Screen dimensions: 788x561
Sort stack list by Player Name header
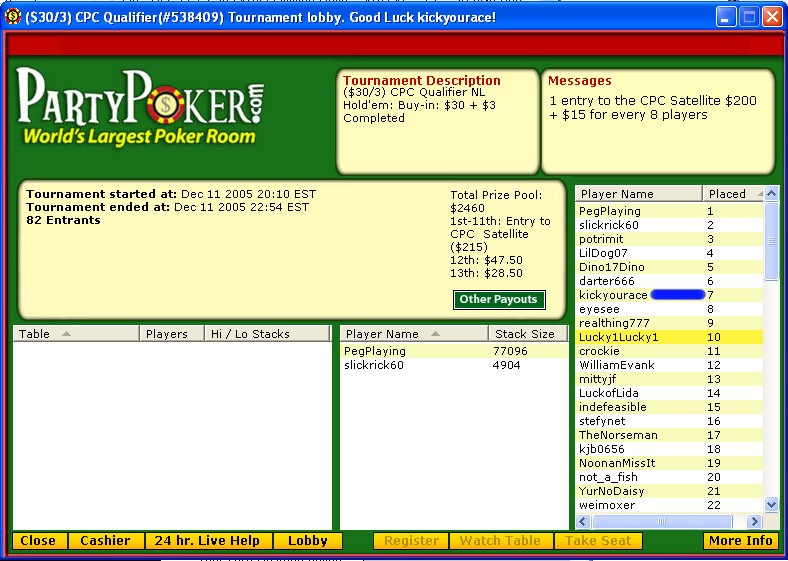click(414, 334)
